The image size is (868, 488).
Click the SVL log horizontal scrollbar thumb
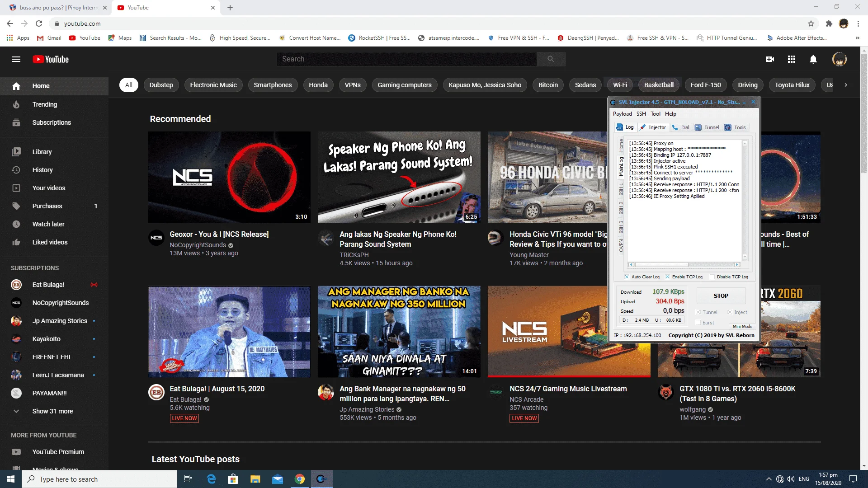coord(661,265)
